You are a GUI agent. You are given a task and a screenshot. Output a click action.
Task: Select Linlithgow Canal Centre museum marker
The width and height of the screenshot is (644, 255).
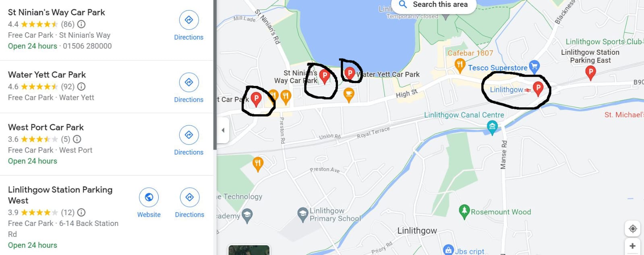coord(492,127)
